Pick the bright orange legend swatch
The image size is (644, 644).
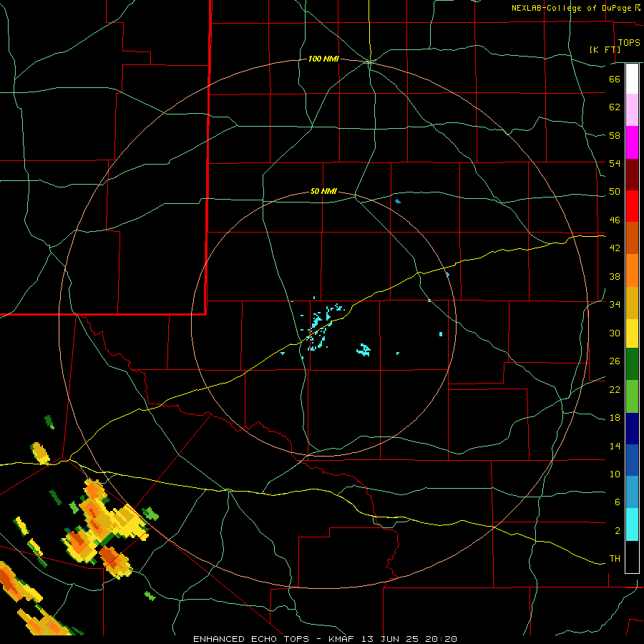point(632,270)
